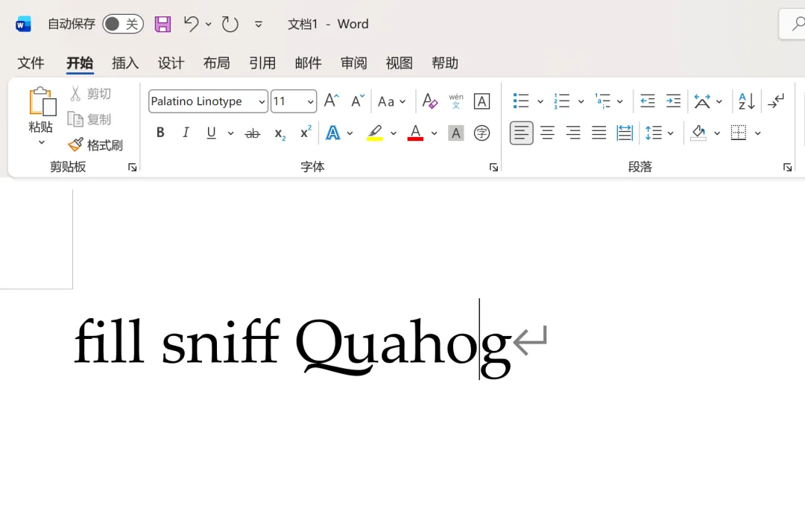Image resolution: width=805 pixels, height=532 pixels.
Task: Switch to the 开始 (Home) tab
Action: tap(80, 63)
